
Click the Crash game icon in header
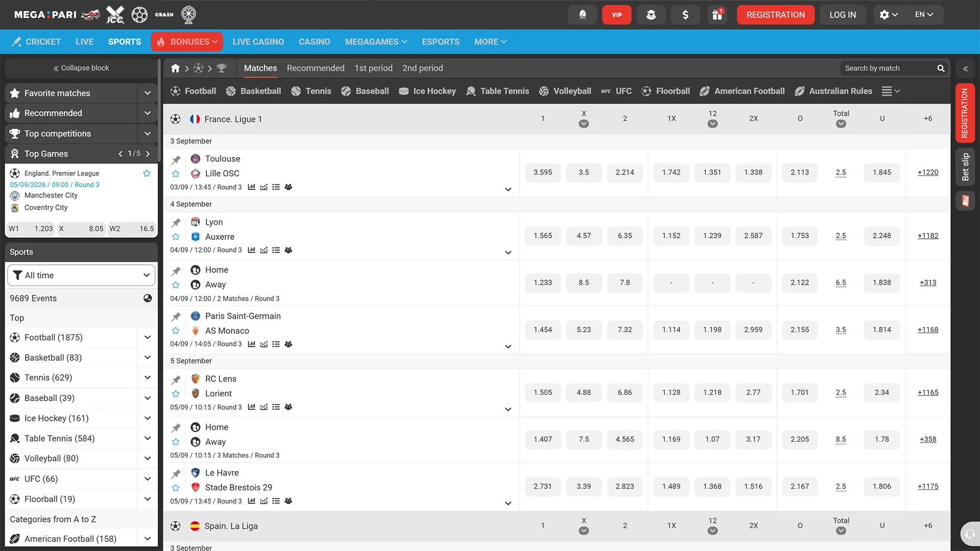pos(164,15)
